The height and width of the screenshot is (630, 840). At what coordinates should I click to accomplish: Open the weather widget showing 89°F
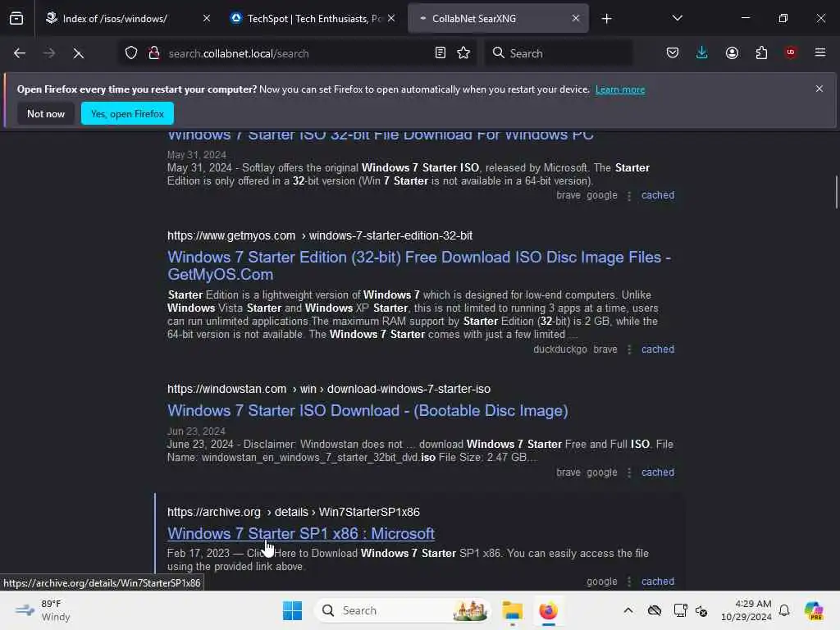(x=43, y=610)
